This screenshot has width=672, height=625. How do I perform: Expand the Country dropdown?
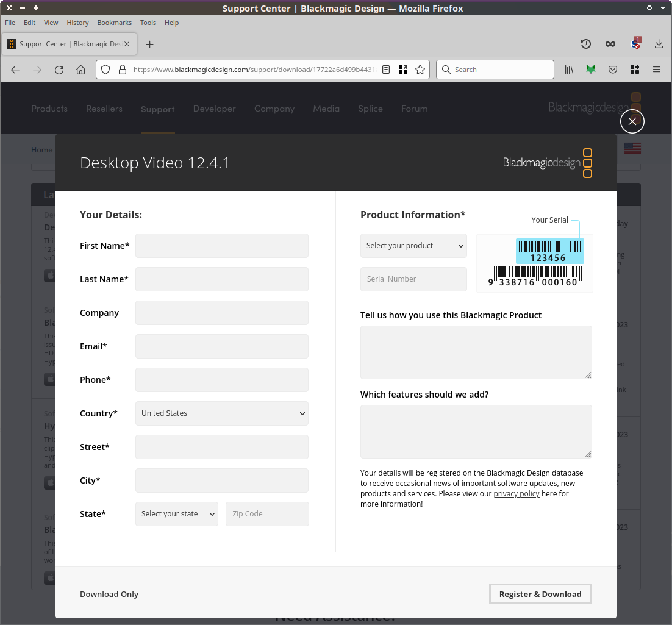[x=222, y=413]
